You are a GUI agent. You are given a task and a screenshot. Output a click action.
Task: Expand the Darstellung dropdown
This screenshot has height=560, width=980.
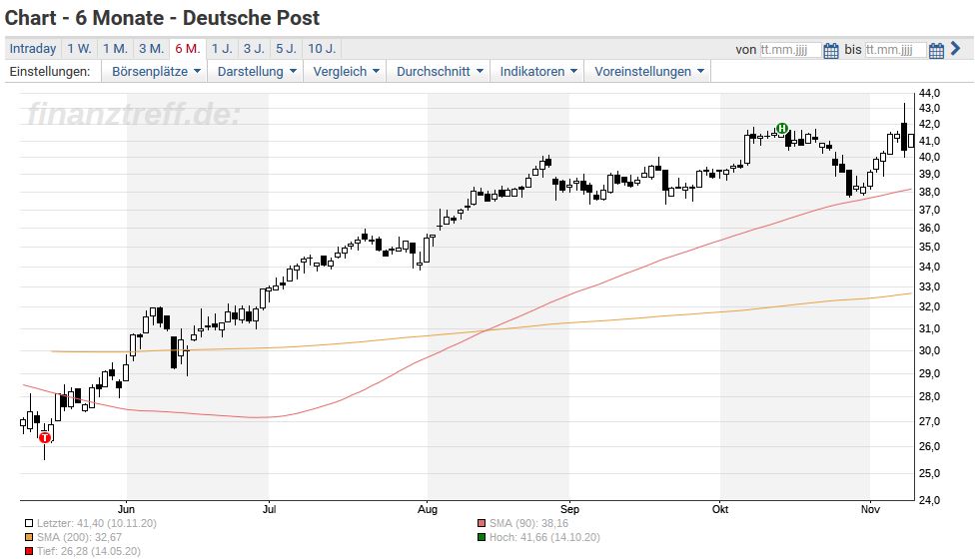(257, 71)
